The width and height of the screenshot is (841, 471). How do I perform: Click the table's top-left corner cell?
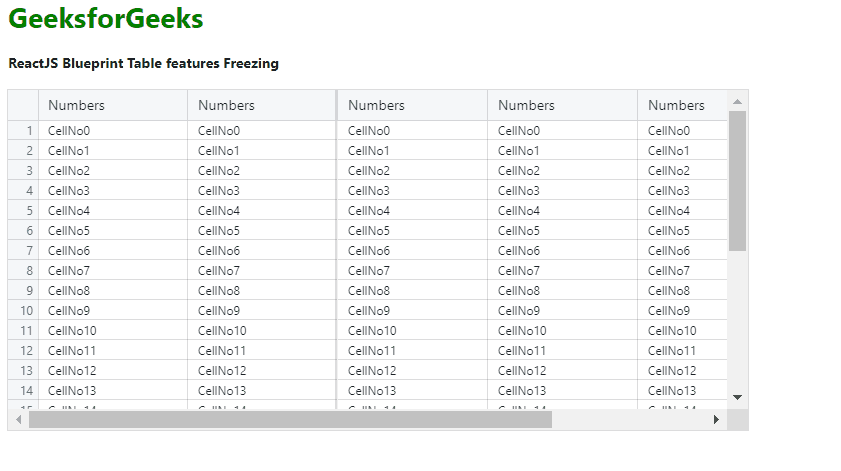(x=23, y=105)
